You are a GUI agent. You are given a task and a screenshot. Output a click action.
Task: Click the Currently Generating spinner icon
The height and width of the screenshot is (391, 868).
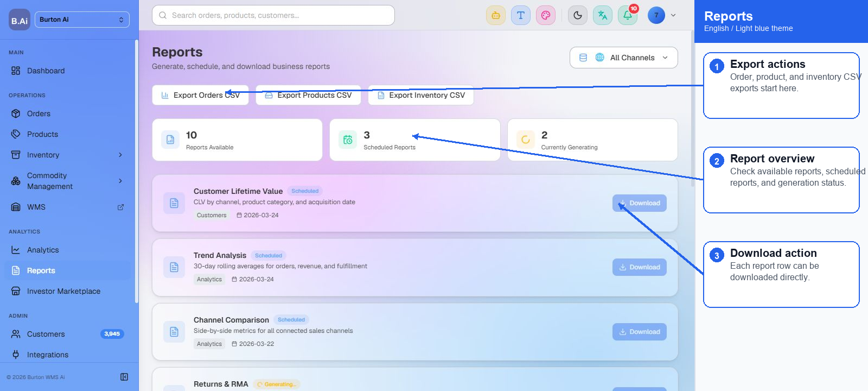(x=526, y=140)
